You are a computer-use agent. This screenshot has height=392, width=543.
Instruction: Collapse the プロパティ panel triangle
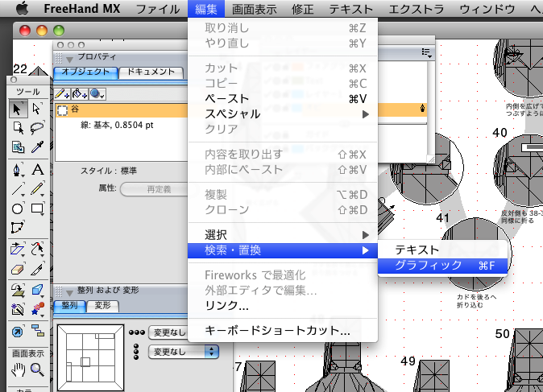click(x=69, y=60)
